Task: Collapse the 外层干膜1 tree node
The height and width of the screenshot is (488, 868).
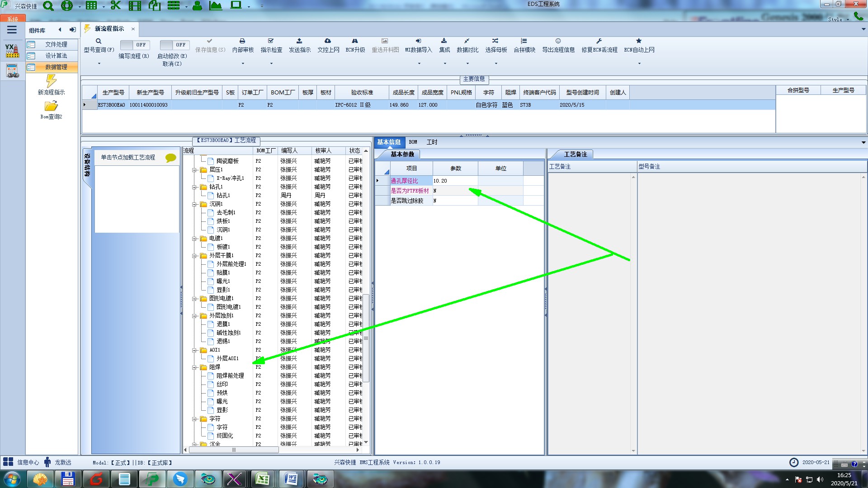Action: coord(194,256)
